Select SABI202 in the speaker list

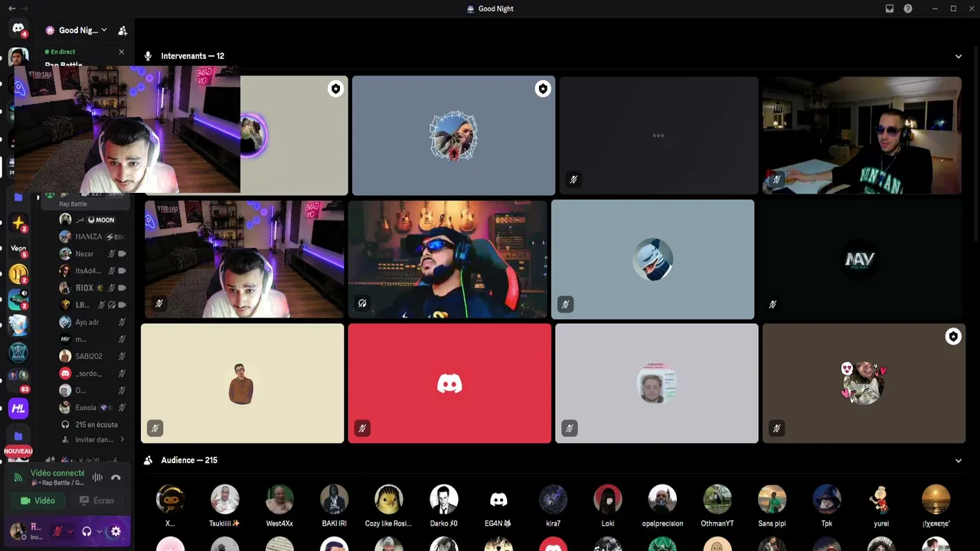point(92,356)
